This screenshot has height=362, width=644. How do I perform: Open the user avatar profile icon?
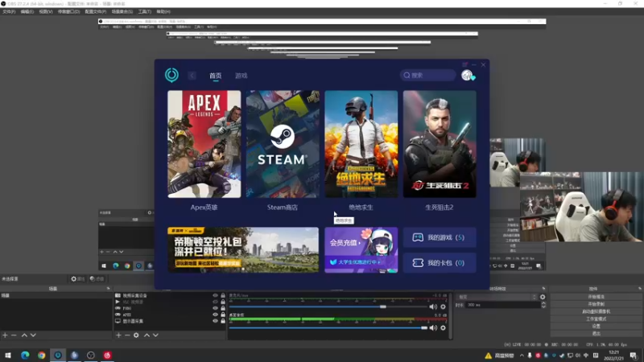point(468,75)
